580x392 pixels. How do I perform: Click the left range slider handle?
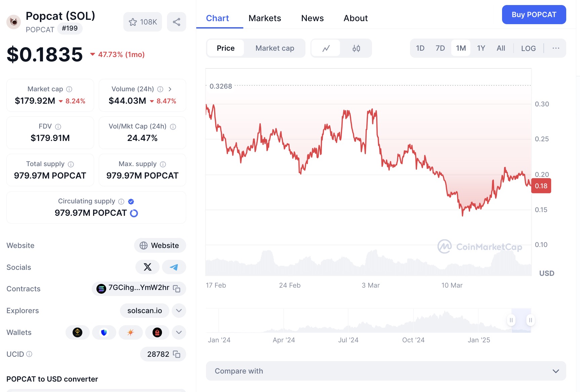[511, 320]
